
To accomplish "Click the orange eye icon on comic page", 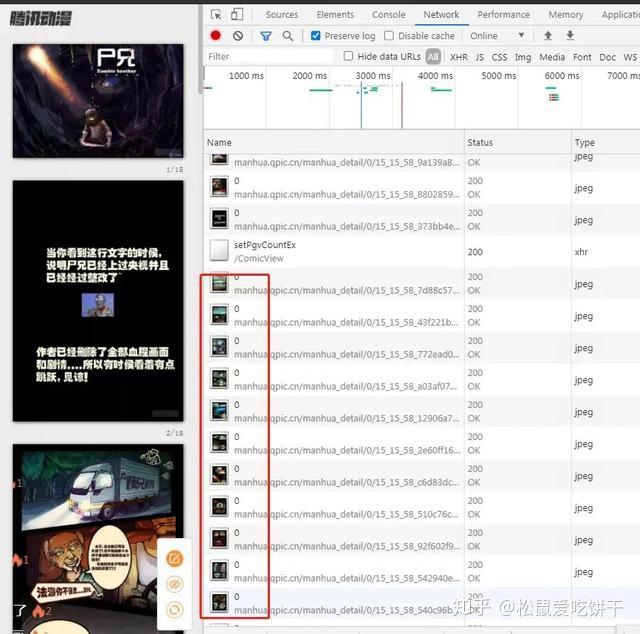I will coord(175,584).
